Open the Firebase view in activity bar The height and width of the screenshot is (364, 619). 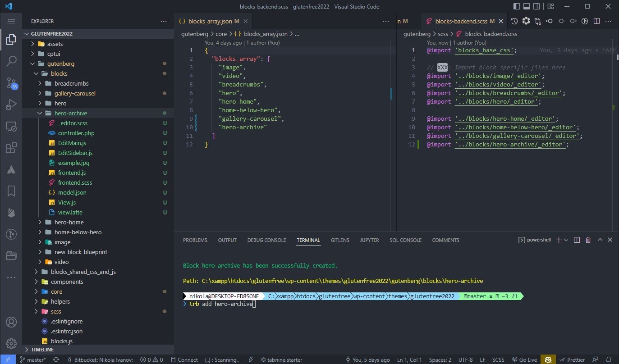(11, 213)
